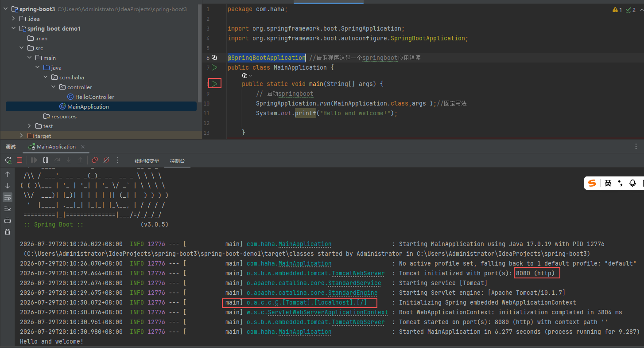The width and height of the screenshot is (644, 348).
Task: Expand the test folder
Action: 30,126
